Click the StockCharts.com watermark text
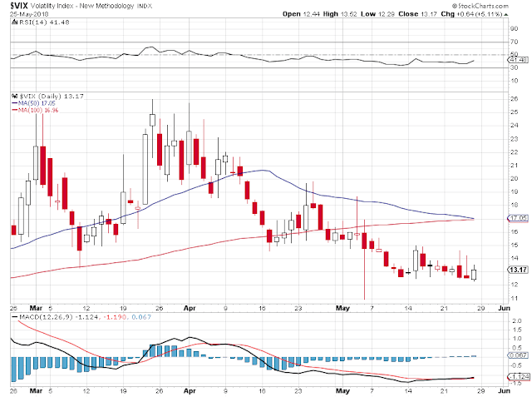Viewport: 532px width, 397px height. point(480,6)
